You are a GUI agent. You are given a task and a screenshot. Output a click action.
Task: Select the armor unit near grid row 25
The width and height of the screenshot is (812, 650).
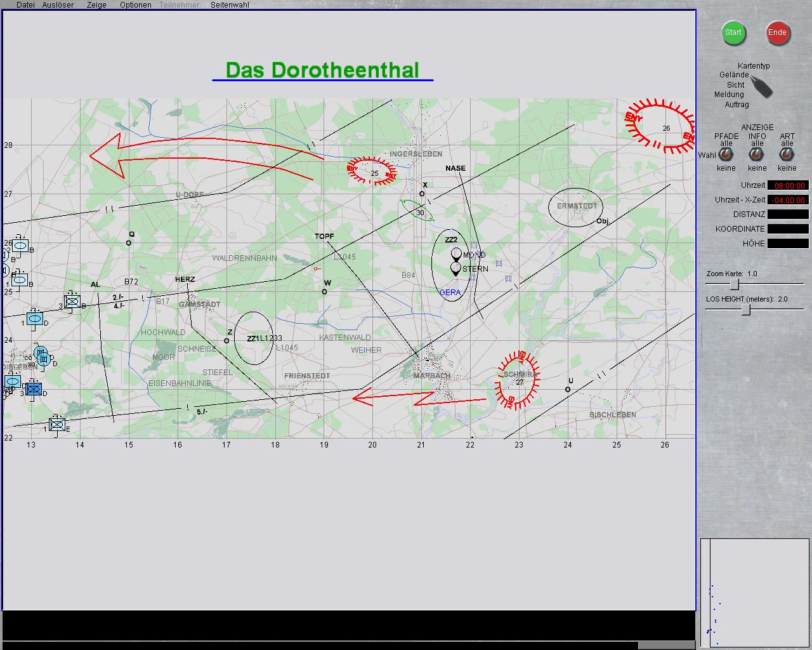(20, 279)
